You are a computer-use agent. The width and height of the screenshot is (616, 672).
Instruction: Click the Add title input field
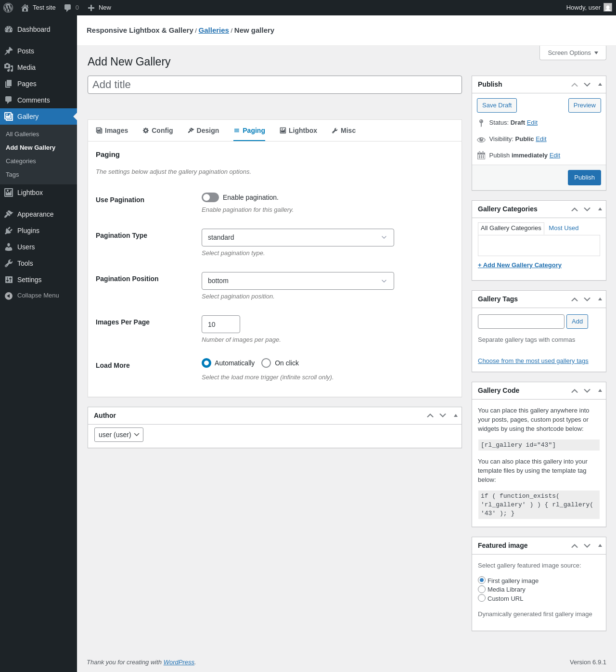coord(275,85)
